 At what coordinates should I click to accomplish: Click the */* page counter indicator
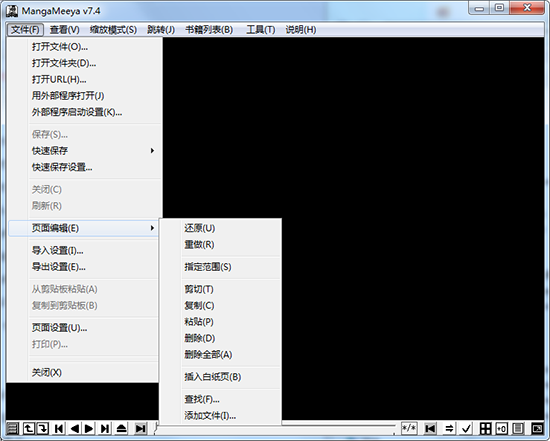pos(409,428)
